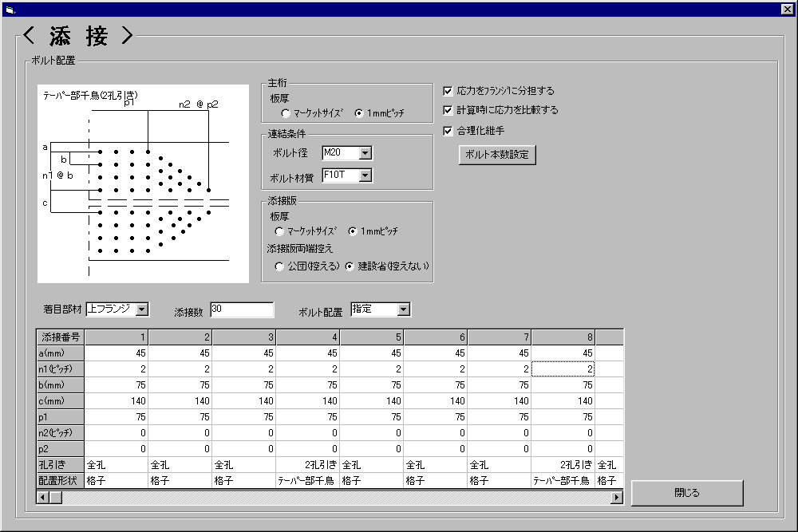This screenshot has height=532, width=798.
Task: Click the 閉じる button
Action: [686, 493]
